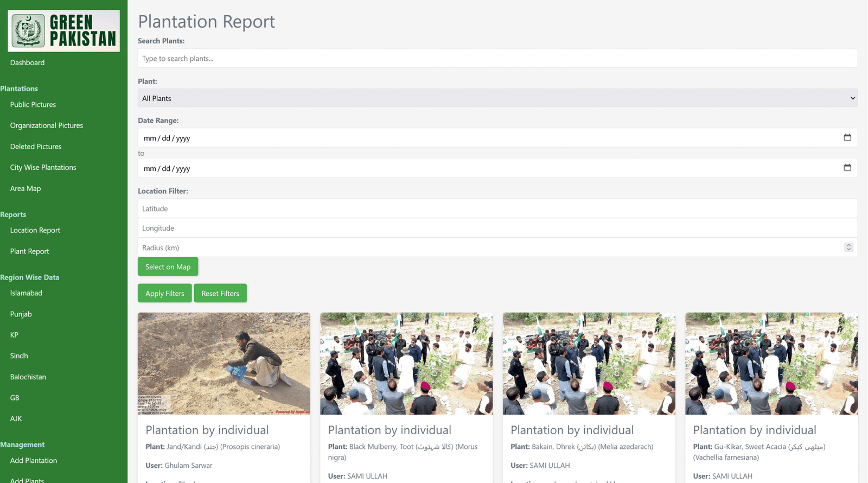Open Area Map page
The image size is (868, 483).
click(x=25, y=188)
